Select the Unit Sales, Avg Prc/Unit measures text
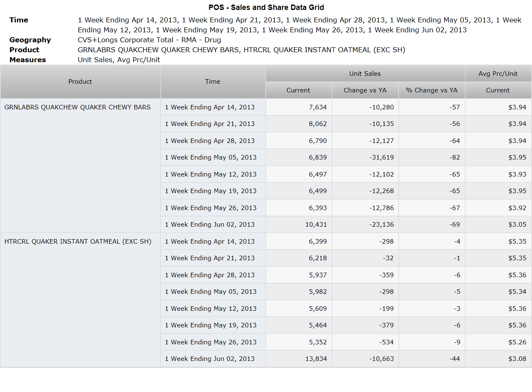The image size is (532, 392). pos(119,60)
